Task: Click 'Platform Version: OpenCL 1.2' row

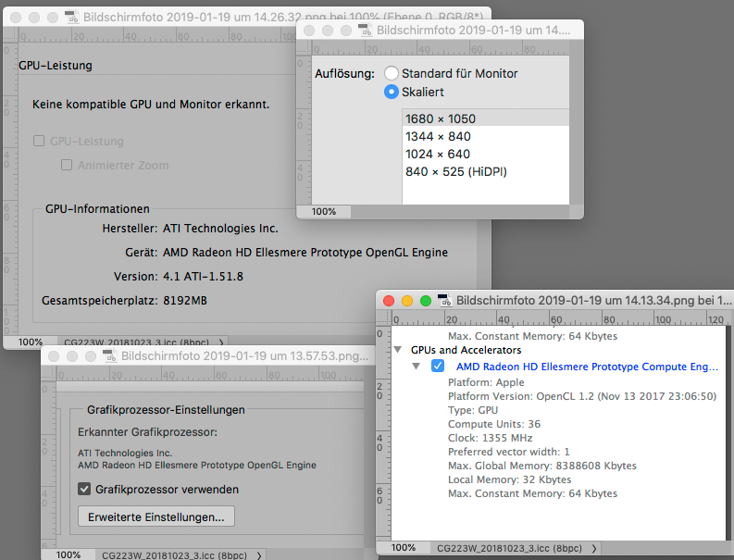Action: click(x=582, y=396)
